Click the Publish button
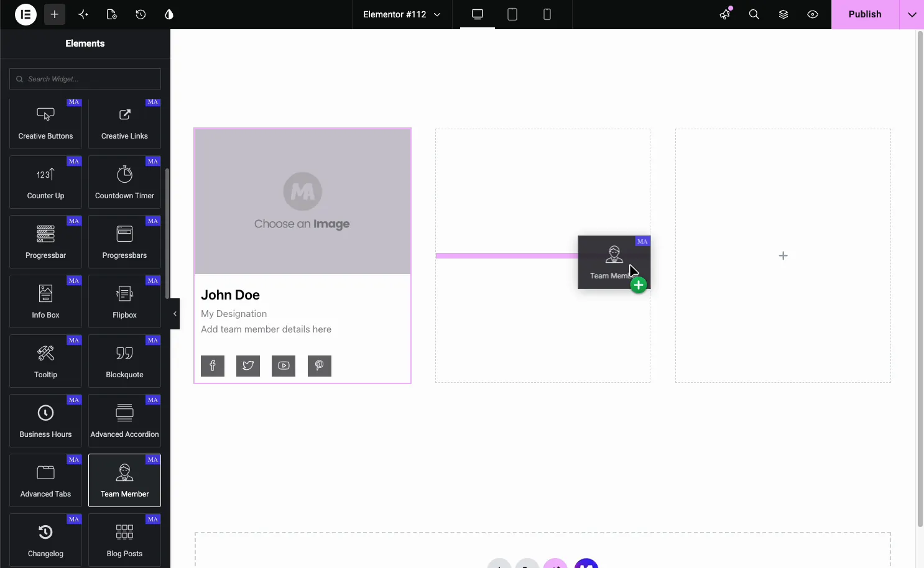The height and width of the screenshot is (568, 924). [865, 14]
